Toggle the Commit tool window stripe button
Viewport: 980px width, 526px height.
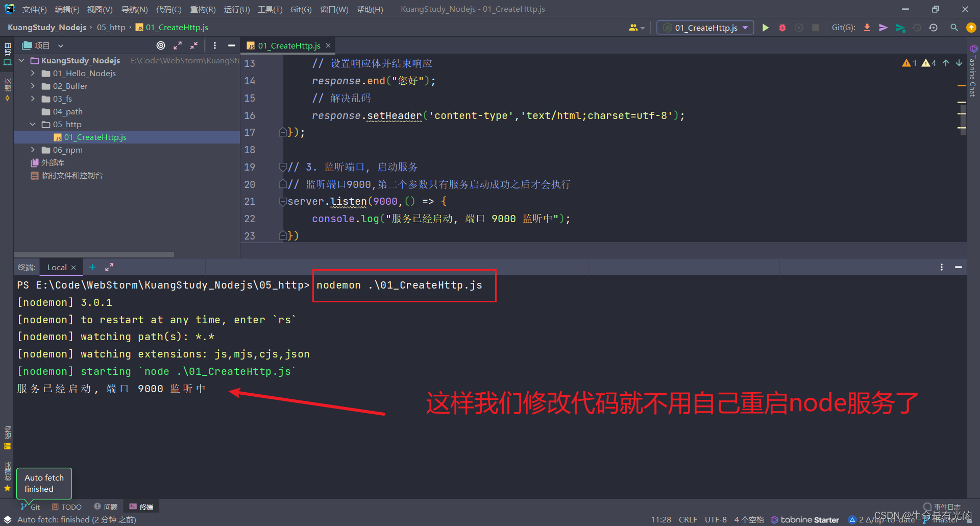(7, 89)
